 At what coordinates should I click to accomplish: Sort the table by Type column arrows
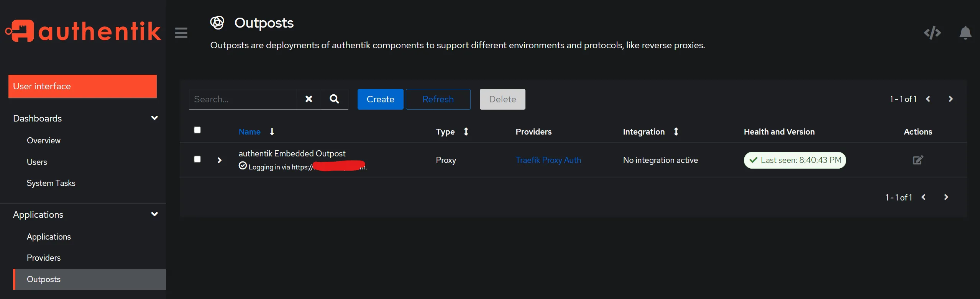point(466,132)
